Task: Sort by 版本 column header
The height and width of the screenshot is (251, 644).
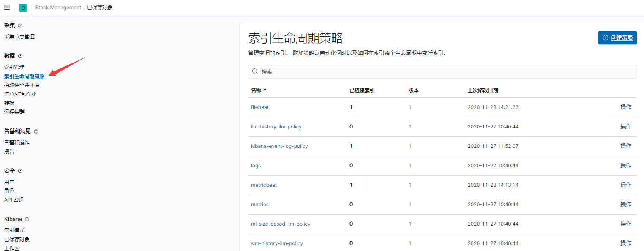Action: (414, 90)
